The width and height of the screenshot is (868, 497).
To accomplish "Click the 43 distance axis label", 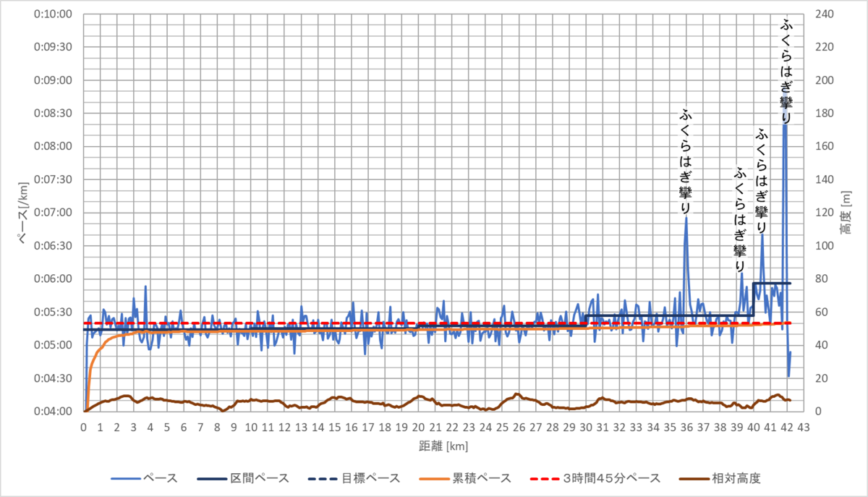I will 803,427.
